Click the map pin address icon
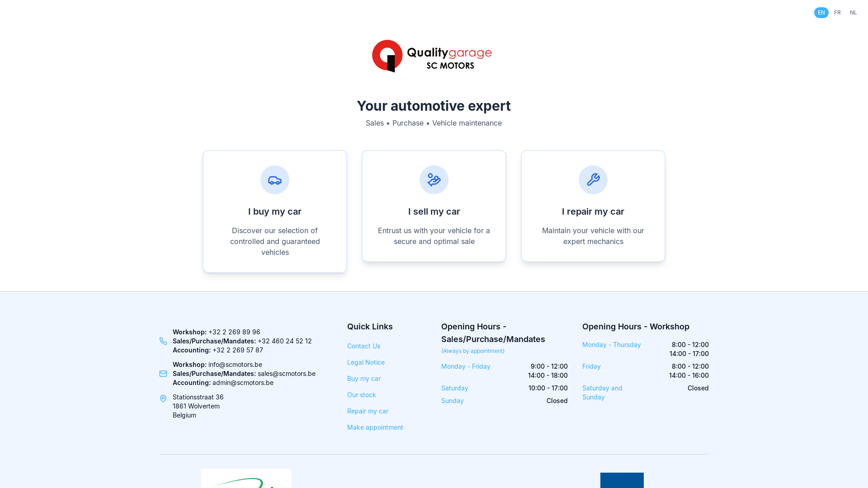This screenshot has width=868, height=488. [x=163, y=399]
